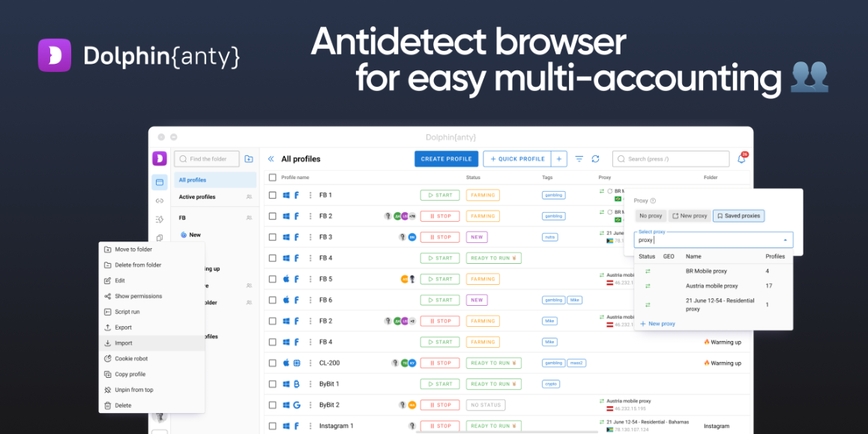Viewport: 868px width, 434px height.
Task: Click the mass2 tag on CL-200
Action: click(577, 363)
